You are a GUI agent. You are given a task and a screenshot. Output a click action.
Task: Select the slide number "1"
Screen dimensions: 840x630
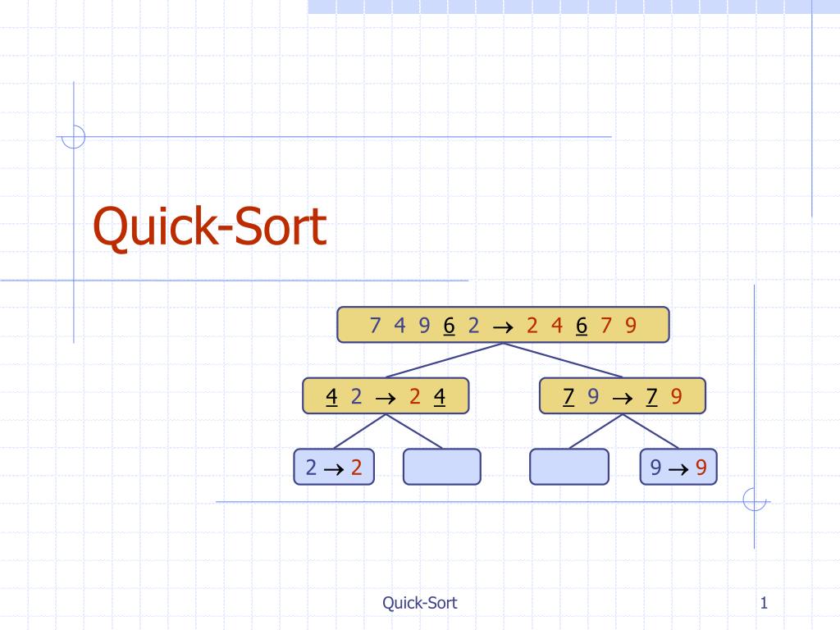point(763,601)
